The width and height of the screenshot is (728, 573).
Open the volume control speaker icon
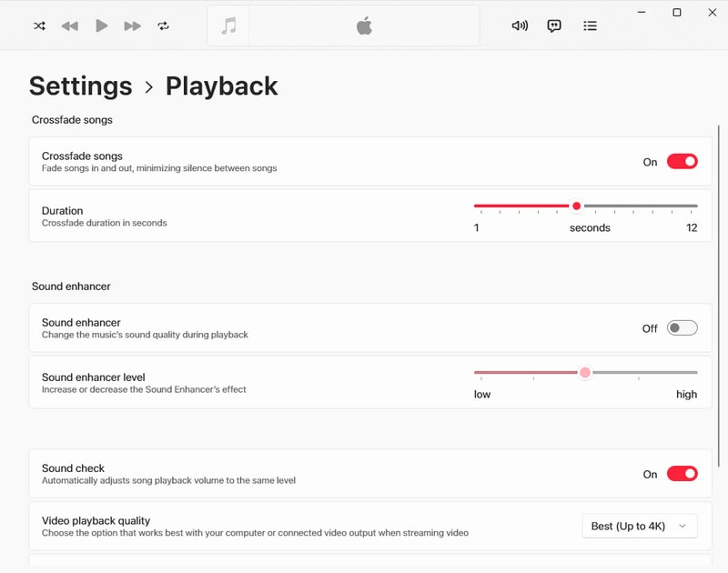coord(520,25)
